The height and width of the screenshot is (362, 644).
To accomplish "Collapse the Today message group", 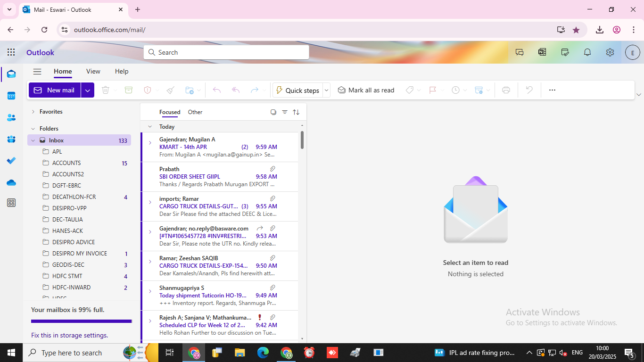I will (x=150, y=126).
